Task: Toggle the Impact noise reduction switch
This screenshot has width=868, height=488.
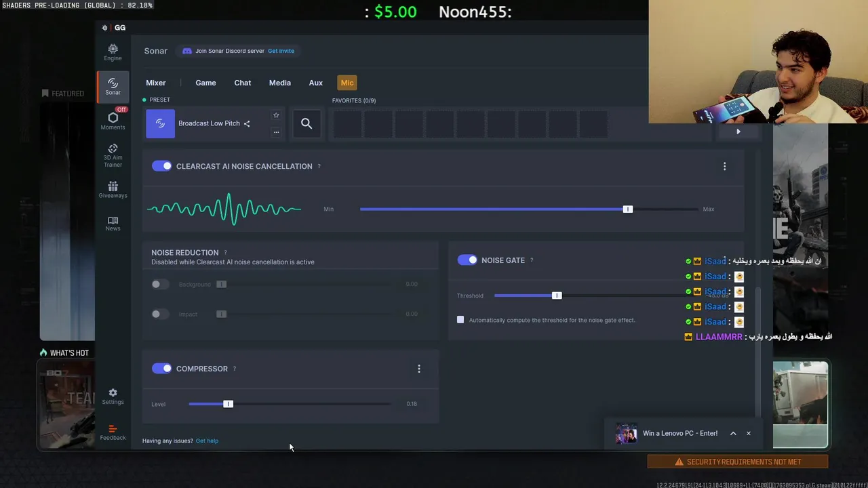Action: tap(160, 314)
